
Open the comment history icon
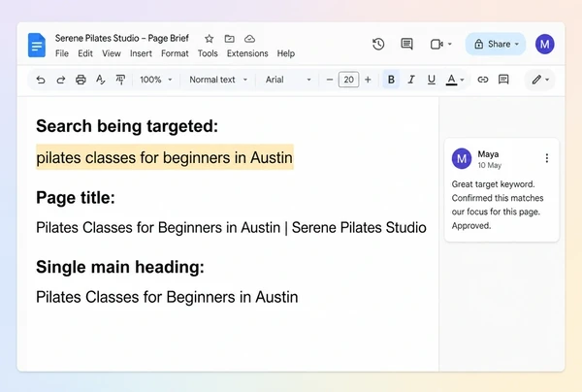coord(406,45)
